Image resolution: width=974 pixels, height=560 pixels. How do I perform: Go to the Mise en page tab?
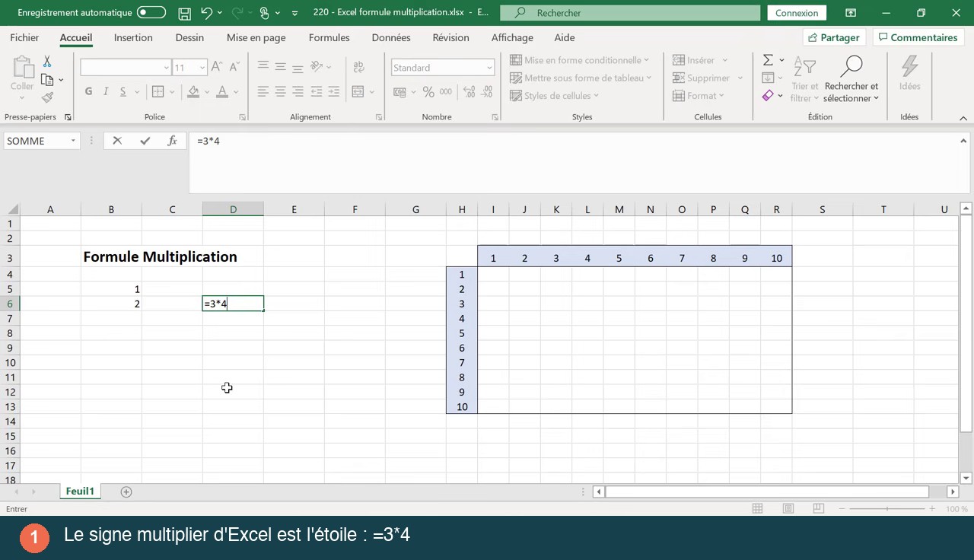[x=256, y=37]
